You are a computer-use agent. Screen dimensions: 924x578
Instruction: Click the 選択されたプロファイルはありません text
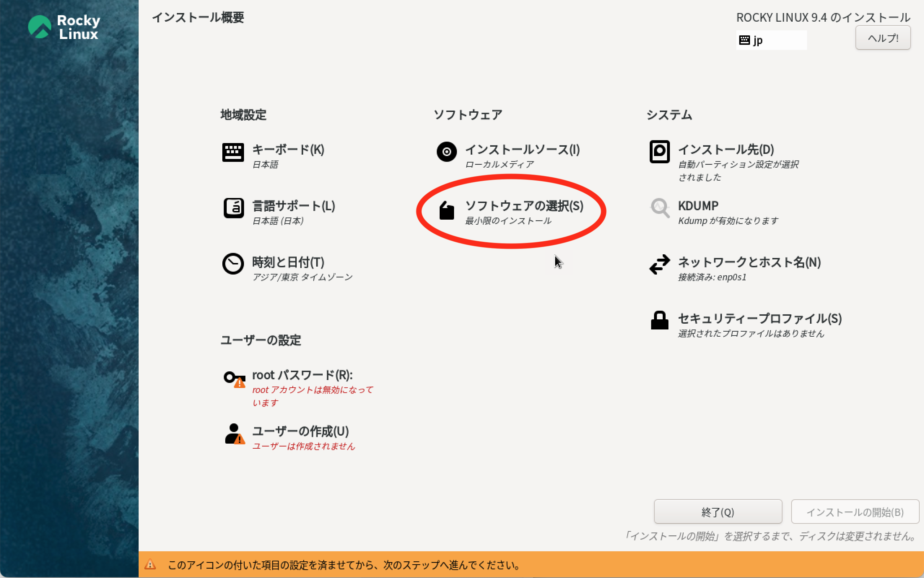tap(751, 333)
